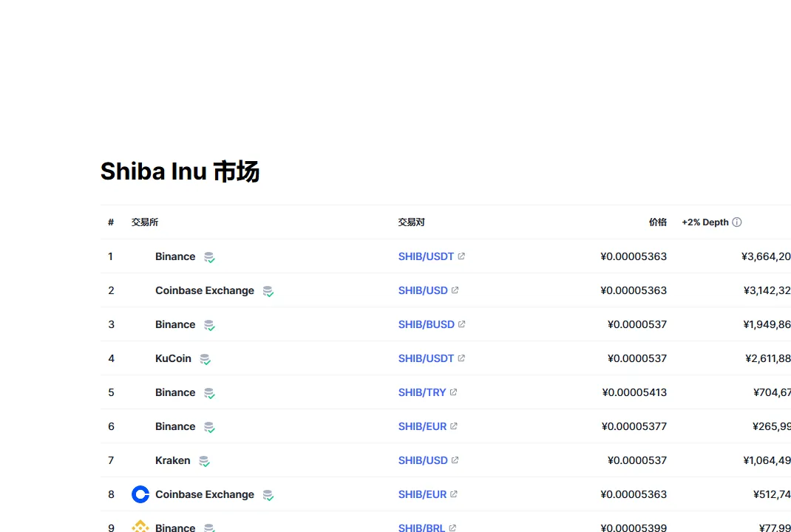Click Shiba Inu 市场 heading
The image size is (791, 532).
click(180, 171)
